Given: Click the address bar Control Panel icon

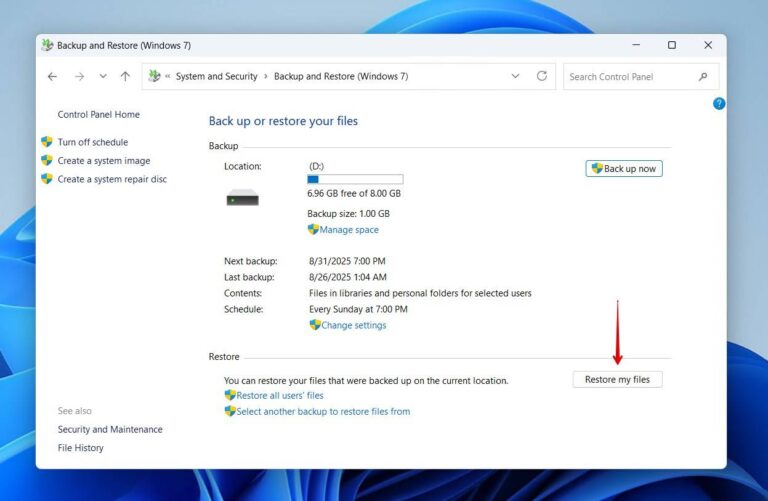Looking at the screenshot, I should [x=154, y=76].
